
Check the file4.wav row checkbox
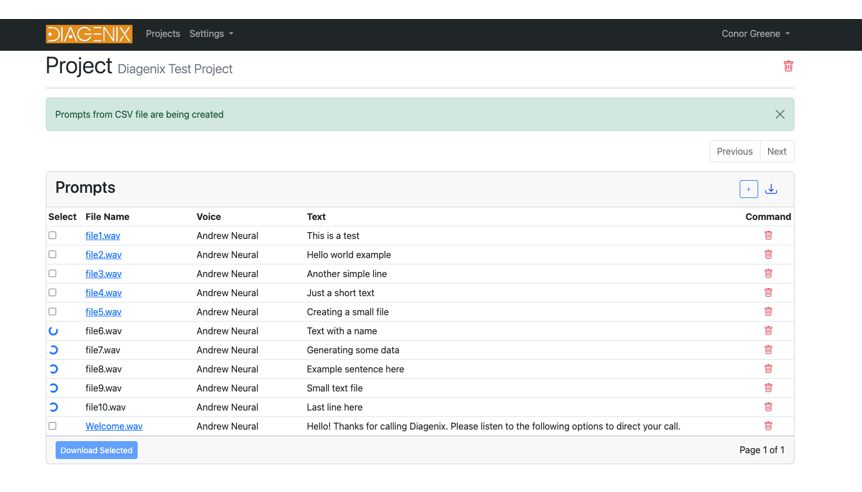[52, 292]
